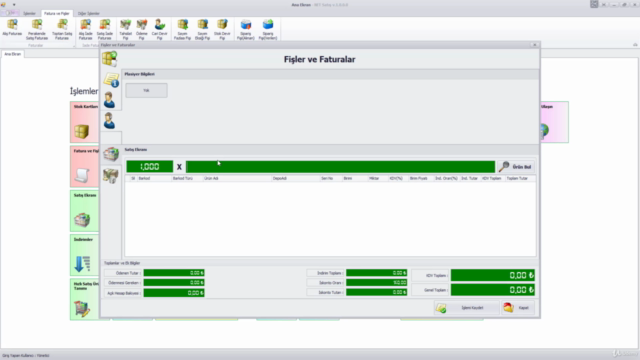The width and height of the screenshot is (640, 360).
Task: Click the Barkod Türü column header
Action: 187,178
